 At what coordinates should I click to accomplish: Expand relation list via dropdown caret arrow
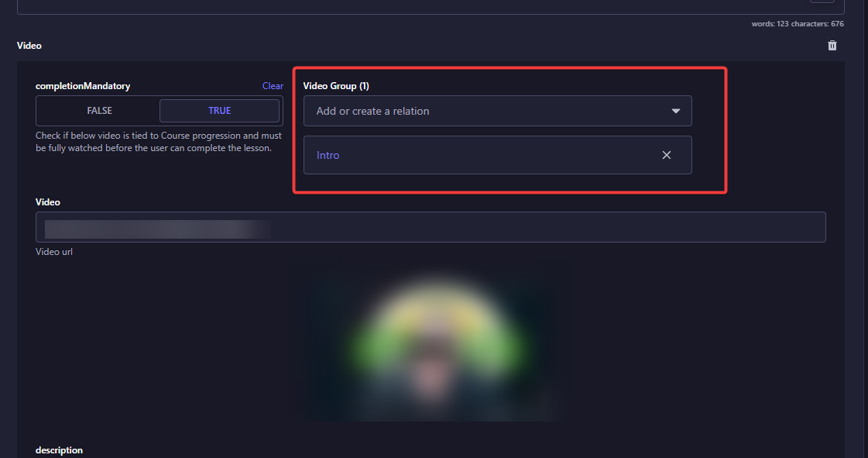click(675, 111)
